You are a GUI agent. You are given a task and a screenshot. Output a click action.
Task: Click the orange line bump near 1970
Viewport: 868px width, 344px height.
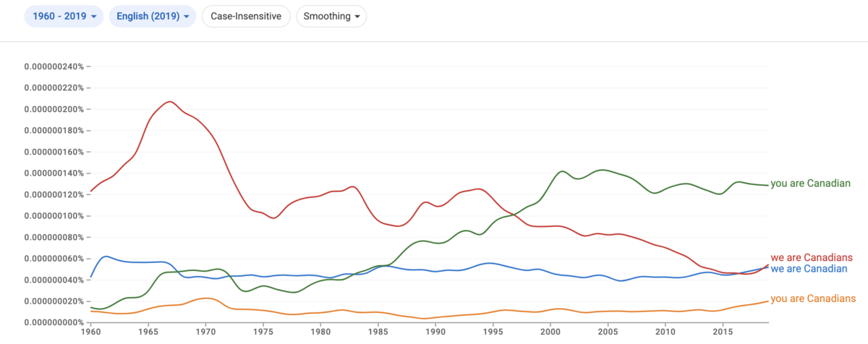205,298
